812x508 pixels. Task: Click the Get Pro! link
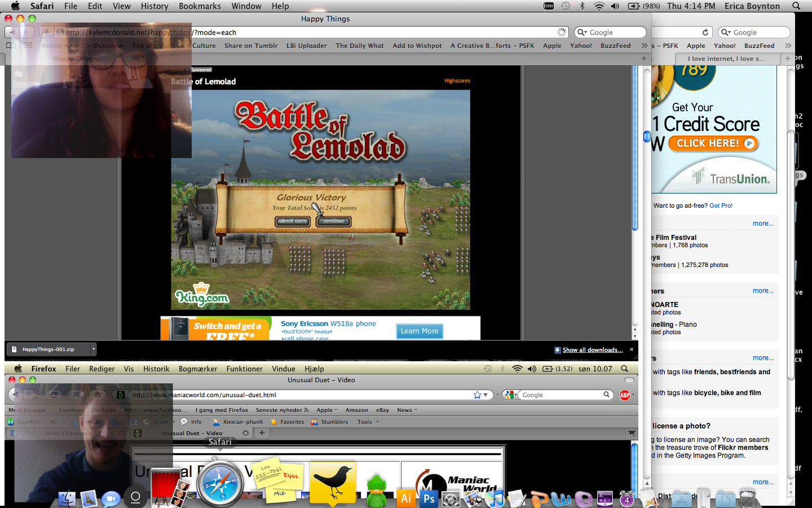[721, 205]
